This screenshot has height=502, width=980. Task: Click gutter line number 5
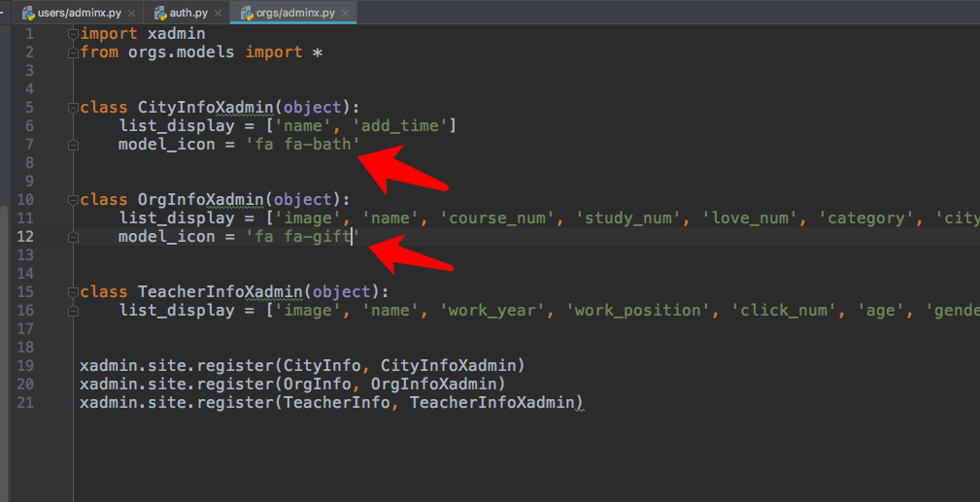click(29, 108)
